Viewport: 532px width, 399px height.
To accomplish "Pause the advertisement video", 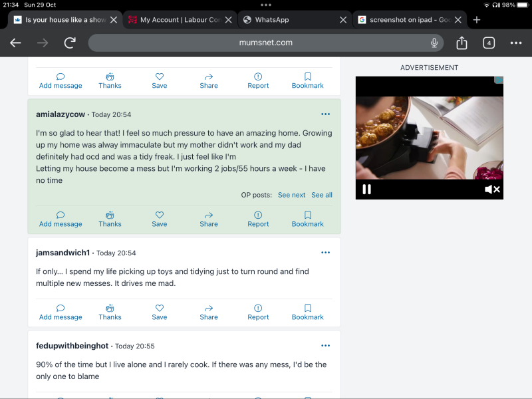I will (366, 190).
